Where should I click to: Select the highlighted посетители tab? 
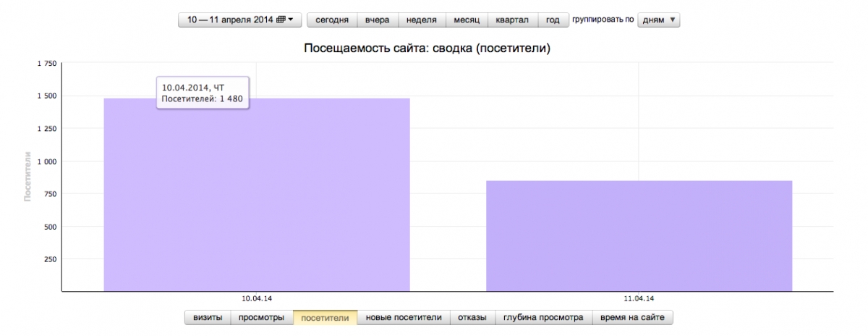[325, 317]
